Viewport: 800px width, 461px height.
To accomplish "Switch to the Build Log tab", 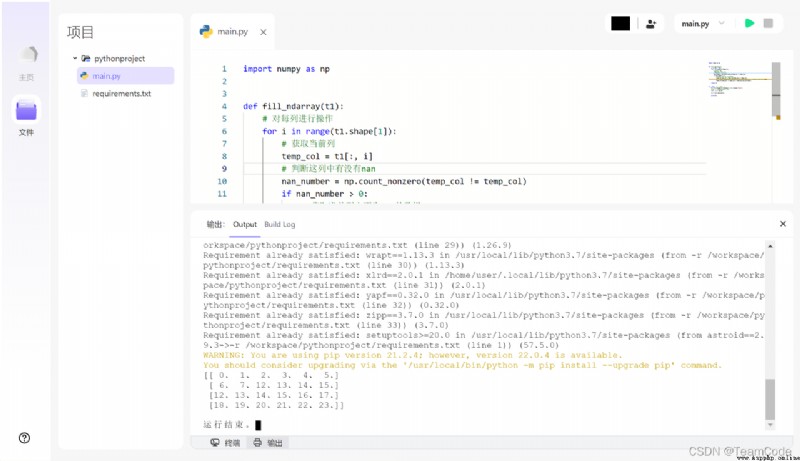I will pos(280,224).
